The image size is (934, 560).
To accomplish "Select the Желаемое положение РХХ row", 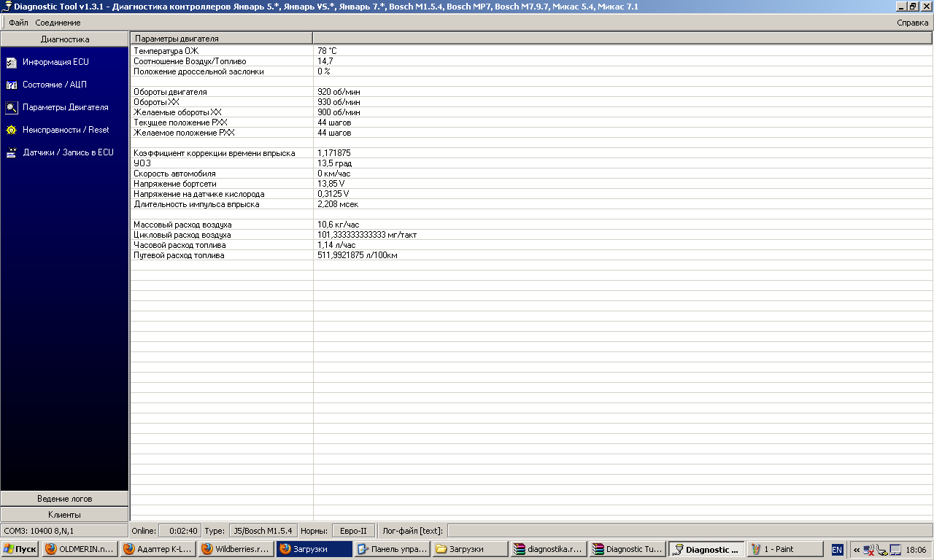I will (x=532, y=133).
